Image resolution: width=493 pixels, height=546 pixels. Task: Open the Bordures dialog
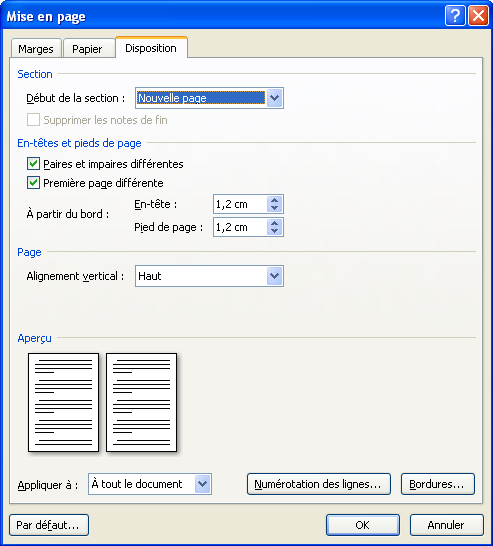[x=438, y=484]
